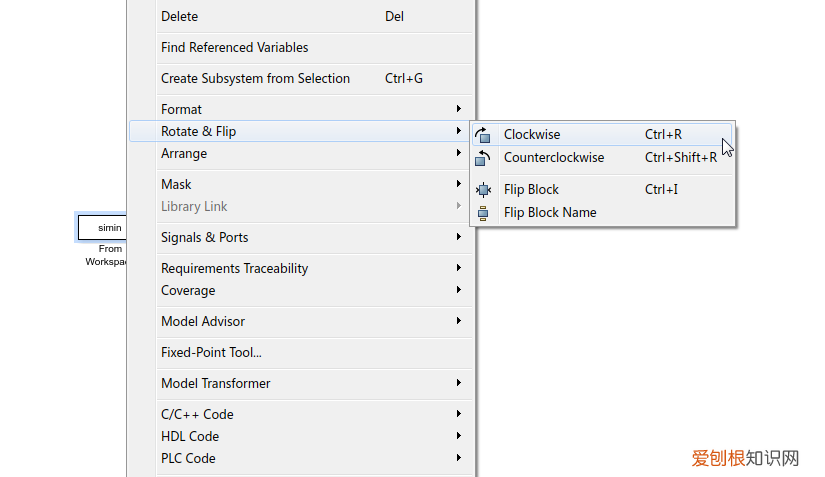Expand the Coverage submenu
The height and width of the screenshot is (477, 825).
[188, 290]
